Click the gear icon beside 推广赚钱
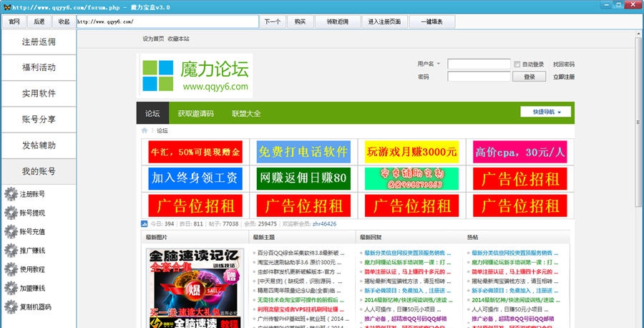This screenshot has width=644, height=328. pos(11,251)
